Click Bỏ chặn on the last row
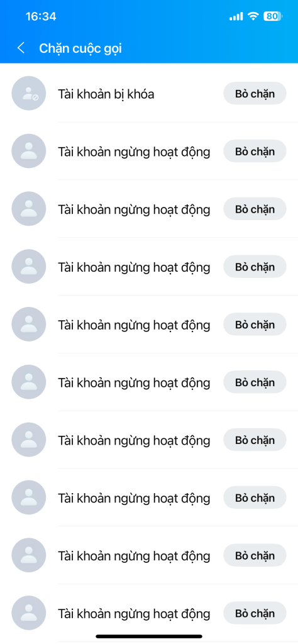Image resolution: width=298 pixels, height=644 pixels. [255, 613]
